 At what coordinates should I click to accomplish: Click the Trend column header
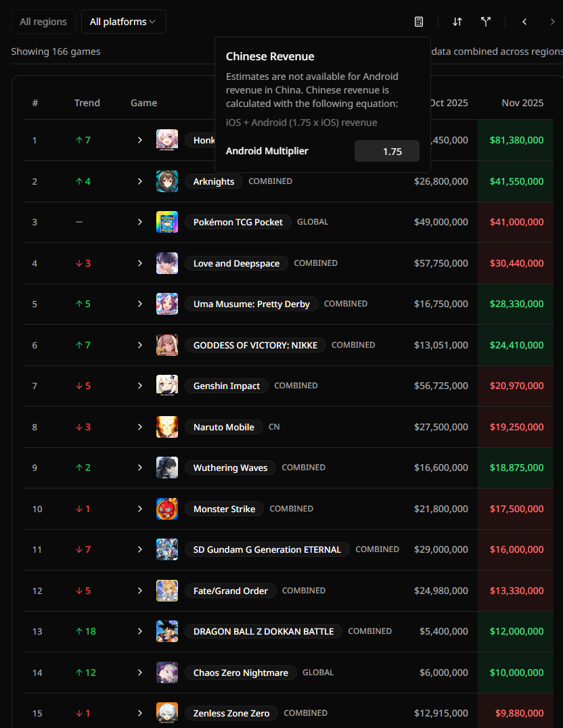click(x=87, y=103)
